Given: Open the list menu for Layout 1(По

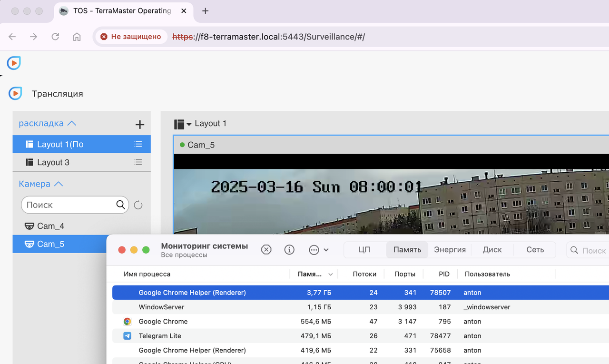Looking at the screenshot, I should tap(138, 144).
